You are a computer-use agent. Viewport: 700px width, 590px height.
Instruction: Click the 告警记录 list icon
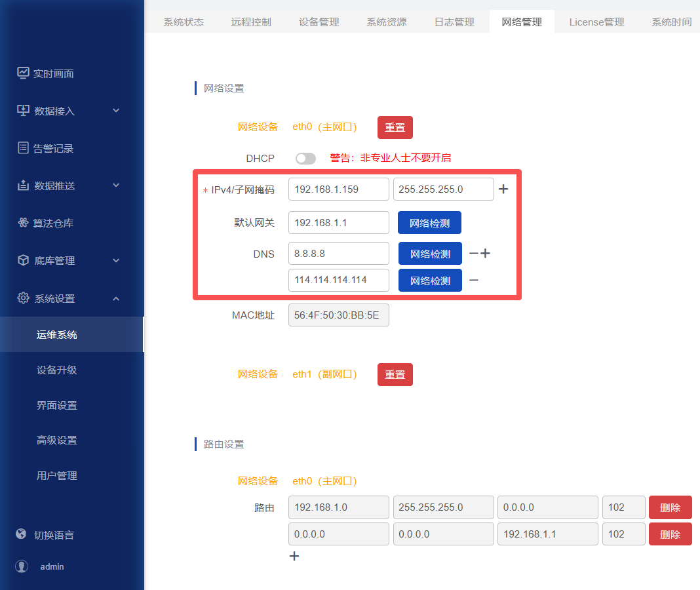coord(23,148)
